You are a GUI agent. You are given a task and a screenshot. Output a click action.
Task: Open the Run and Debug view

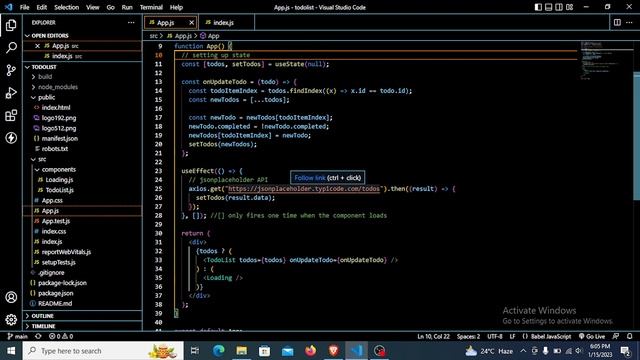coord(11,93)
